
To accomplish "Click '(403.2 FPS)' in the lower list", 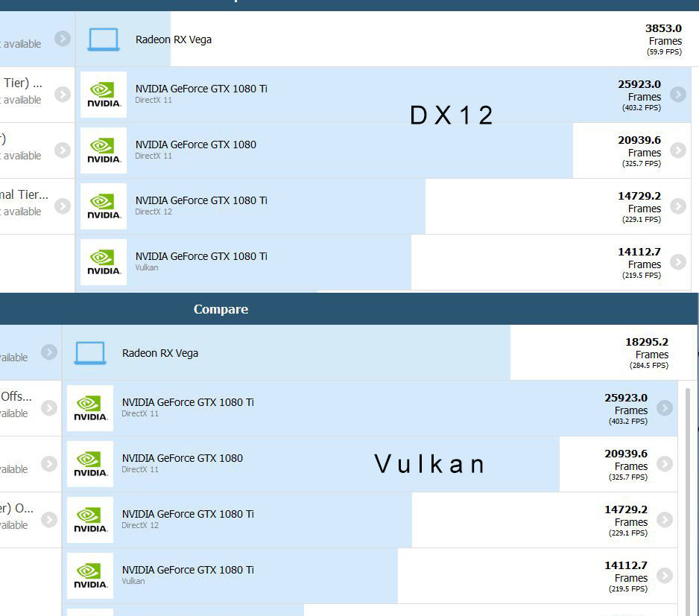I will click(x=628, y=421).
